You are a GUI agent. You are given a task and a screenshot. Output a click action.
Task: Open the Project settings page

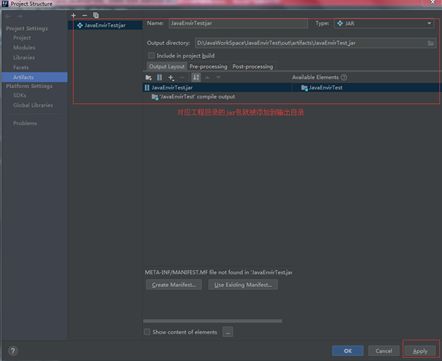(x=22, y=38)
